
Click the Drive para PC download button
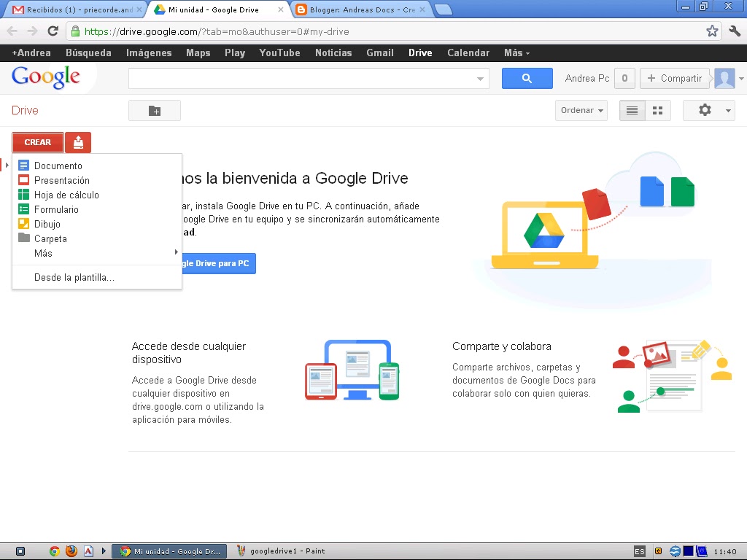tap(219, 263)
